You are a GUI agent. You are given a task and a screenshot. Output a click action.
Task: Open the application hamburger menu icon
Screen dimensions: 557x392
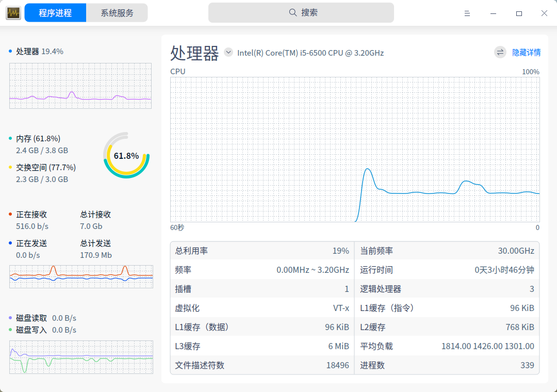tap(467, 13)
